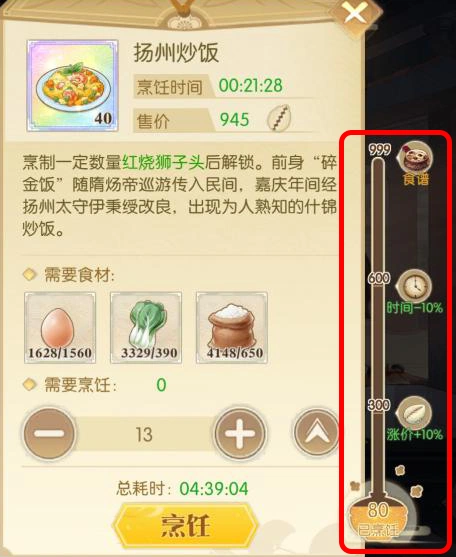Screen dimensions: 456x557
Task: Start cooking with the 烹饪 button
Action: click(x=185, y=525)
